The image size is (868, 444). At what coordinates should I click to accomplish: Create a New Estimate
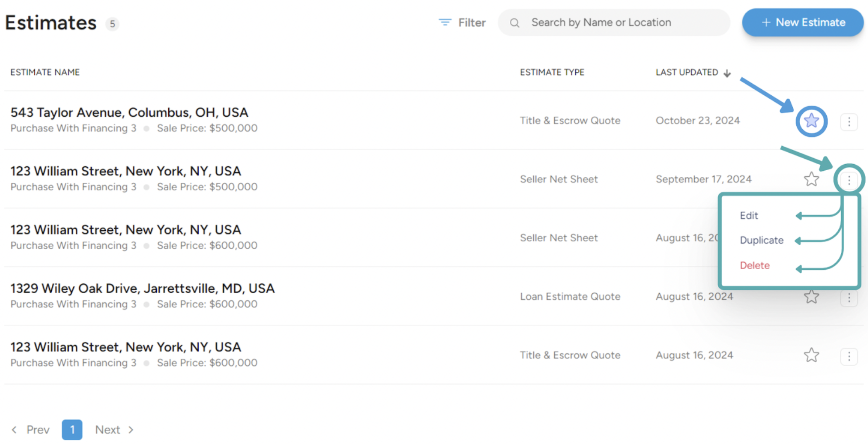coord(803,22)
